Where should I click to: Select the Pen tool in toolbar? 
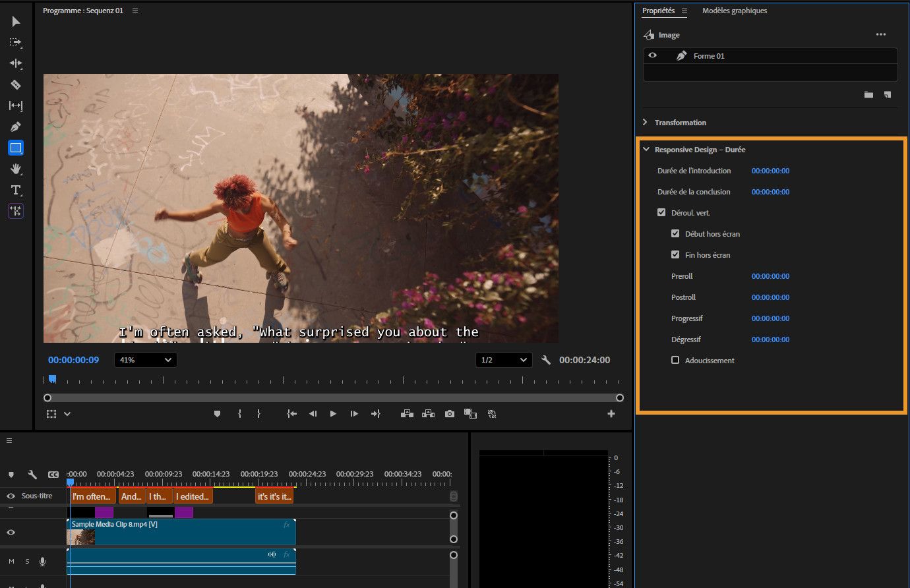pos(16,127)
